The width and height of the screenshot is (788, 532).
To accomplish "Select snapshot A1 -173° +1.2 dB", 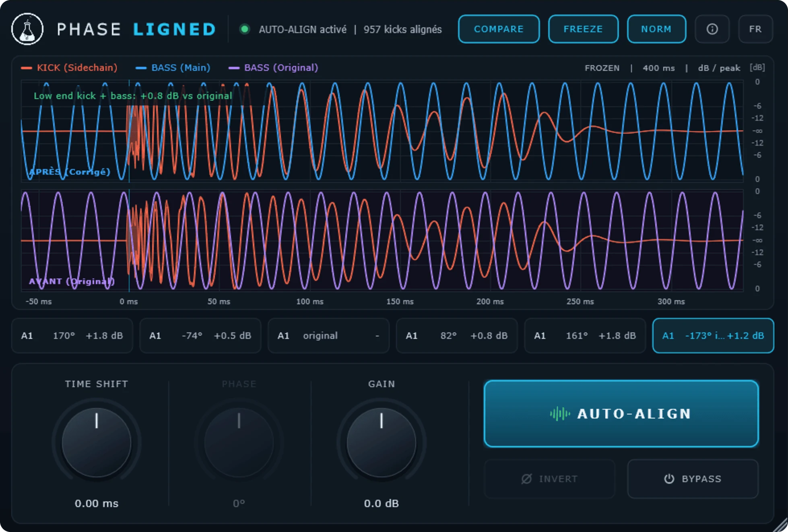I will coord(713,336).
